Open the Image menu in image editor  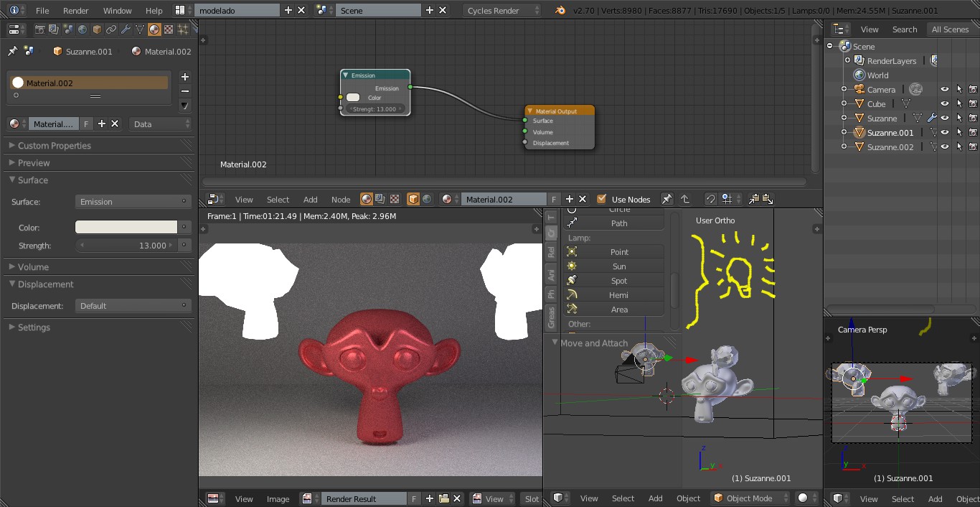pyautogui.click(x=278, y=498)
